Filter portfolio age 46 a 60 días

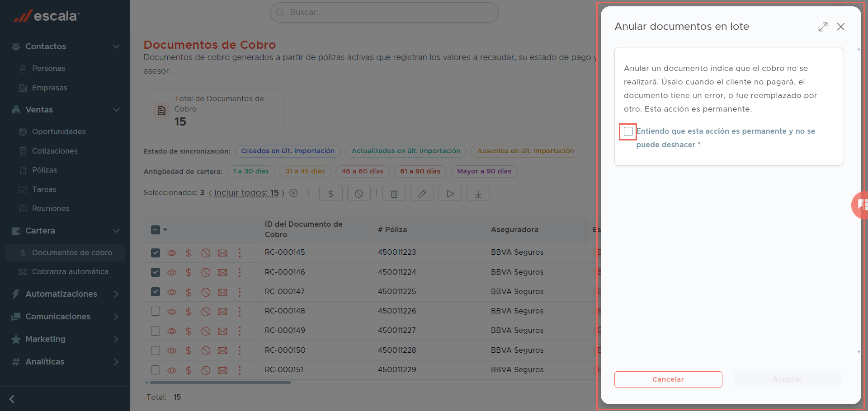coord(363,171)
